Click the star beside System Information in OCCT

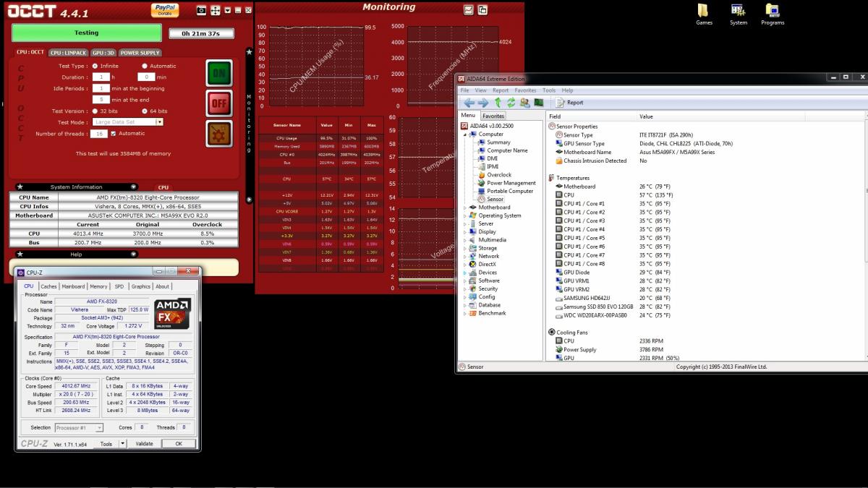pos(20,187)
